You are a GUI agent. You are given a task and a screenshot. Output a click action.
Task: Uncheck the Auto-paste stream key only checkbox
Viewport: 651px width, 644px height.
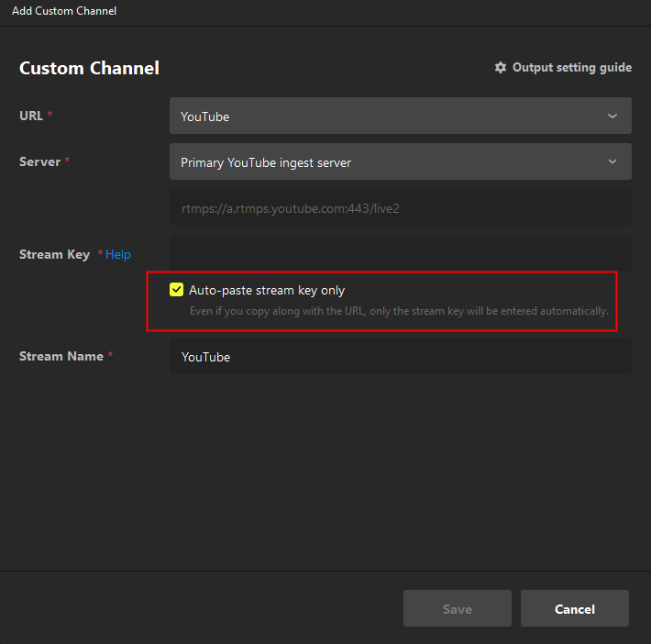(177, 290)
